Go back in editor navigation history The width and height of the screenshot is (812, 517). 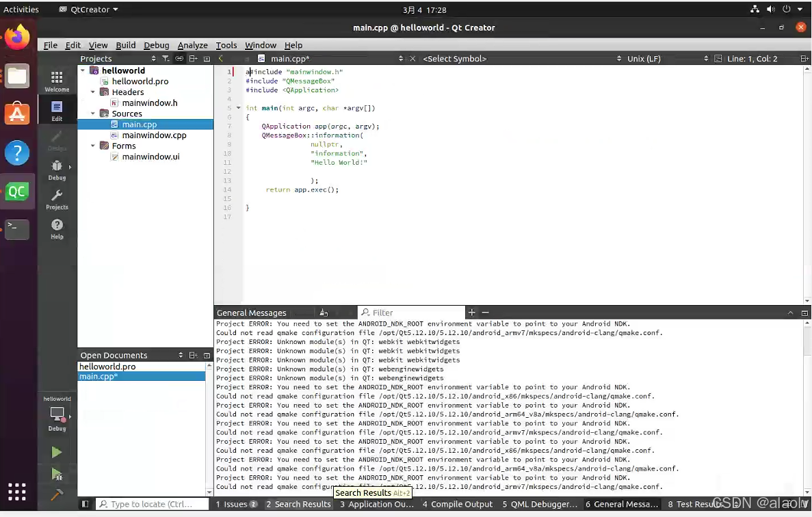(x=221, y=59)
